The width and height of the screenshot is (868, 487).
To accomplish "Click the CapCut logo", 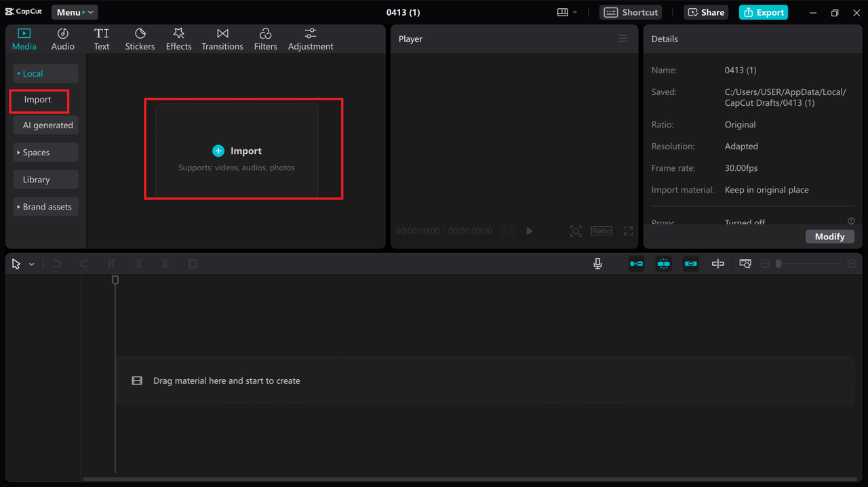I will pos(24,12).
